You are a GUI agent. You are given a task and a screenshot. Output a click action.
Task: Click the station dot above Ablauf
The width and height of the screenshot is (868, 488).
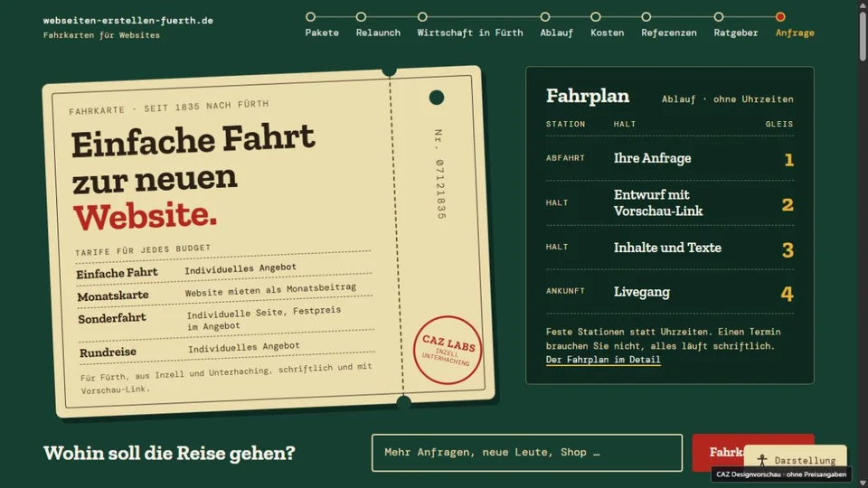[545, 16]
